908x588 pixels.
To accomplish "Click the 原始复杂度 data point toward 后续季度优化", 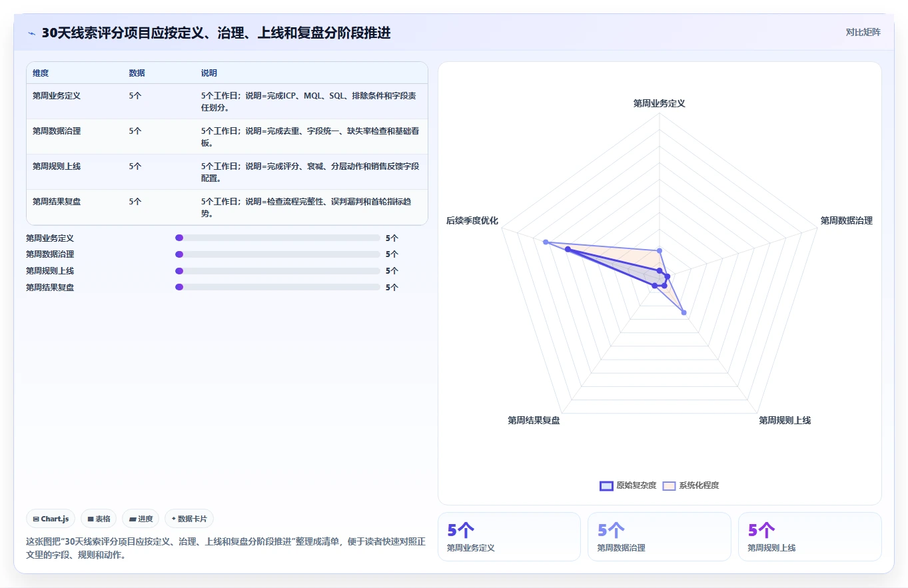I will tap(568, 249).
